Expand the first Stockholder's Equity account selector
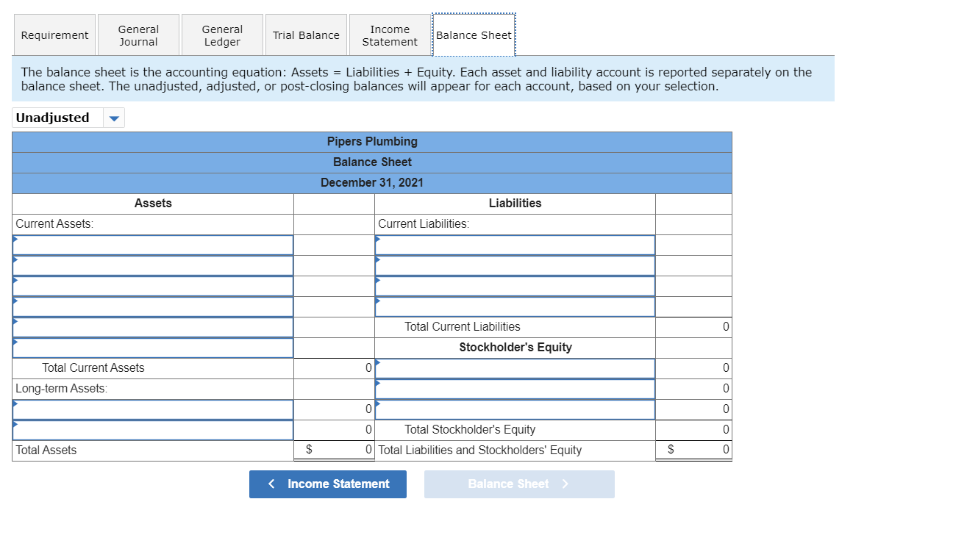This screenshot has height=560, width=967. (x=514, y=367)
